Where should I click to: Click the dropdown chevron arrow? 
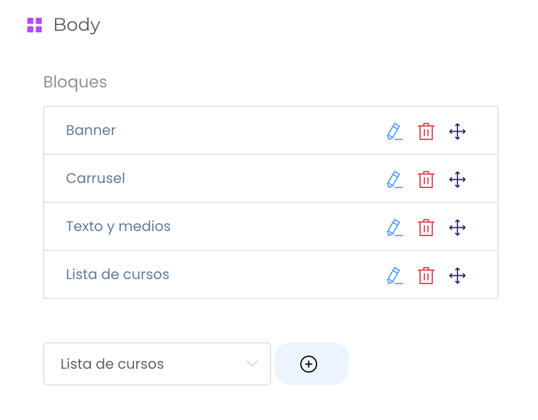coord(252,364)
